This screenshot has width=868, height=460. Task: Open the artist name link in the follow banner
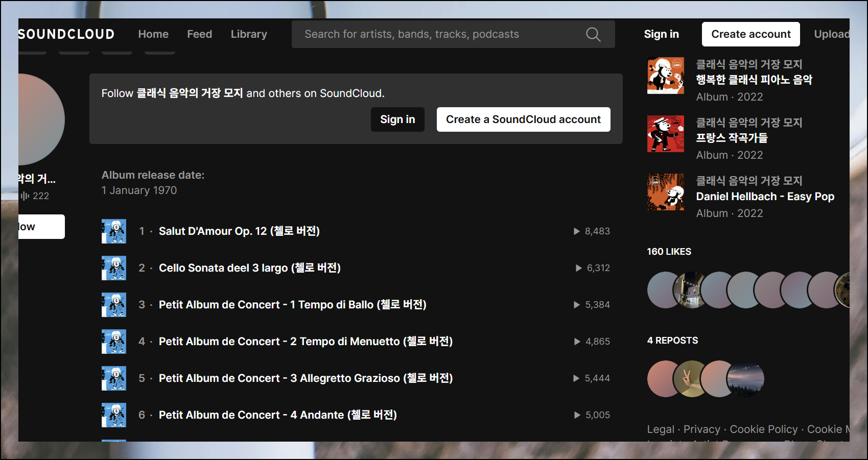pyautogui.click(x=190, y=93)
